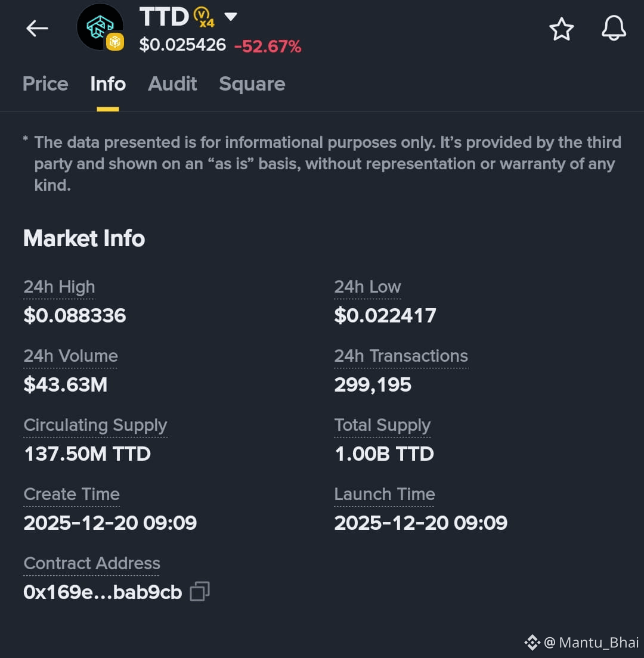Switch to the Price tab
This screenshot has height=658, width=644.
click(45, 84)
